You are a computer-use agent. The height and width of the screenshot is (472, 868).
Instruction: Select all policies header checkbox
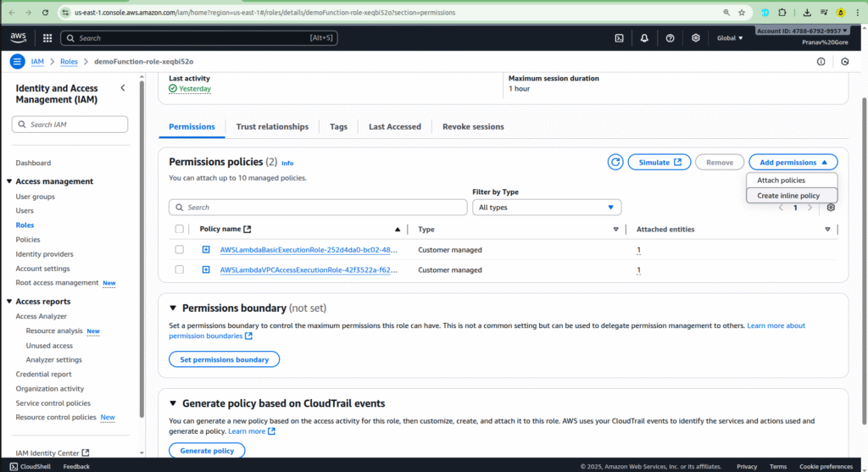pyautogui.click(x=180, y=229)
